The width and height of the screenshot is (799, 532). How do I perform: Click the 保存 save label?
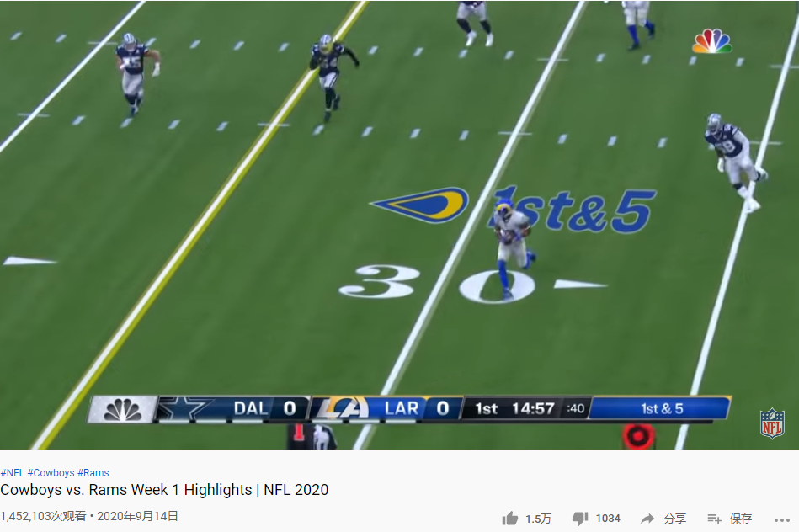[741, 519]
